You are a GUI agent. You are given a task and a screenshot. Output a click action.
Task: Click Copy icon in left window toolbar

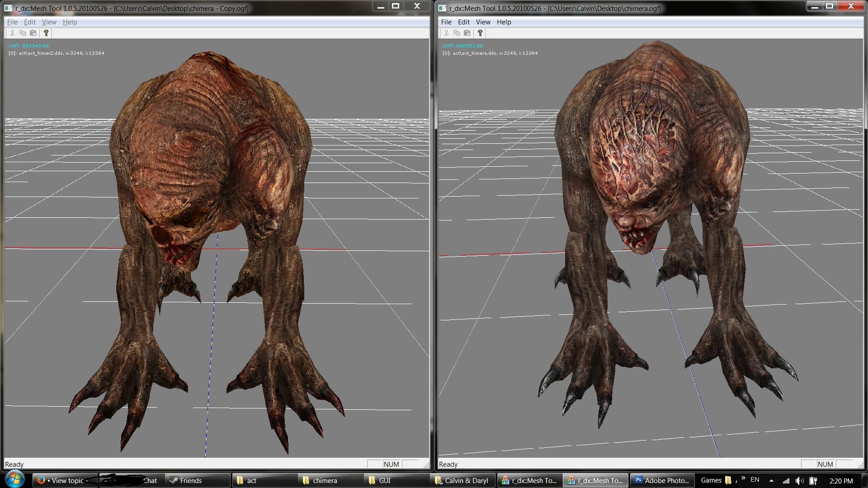click(23, 33)
